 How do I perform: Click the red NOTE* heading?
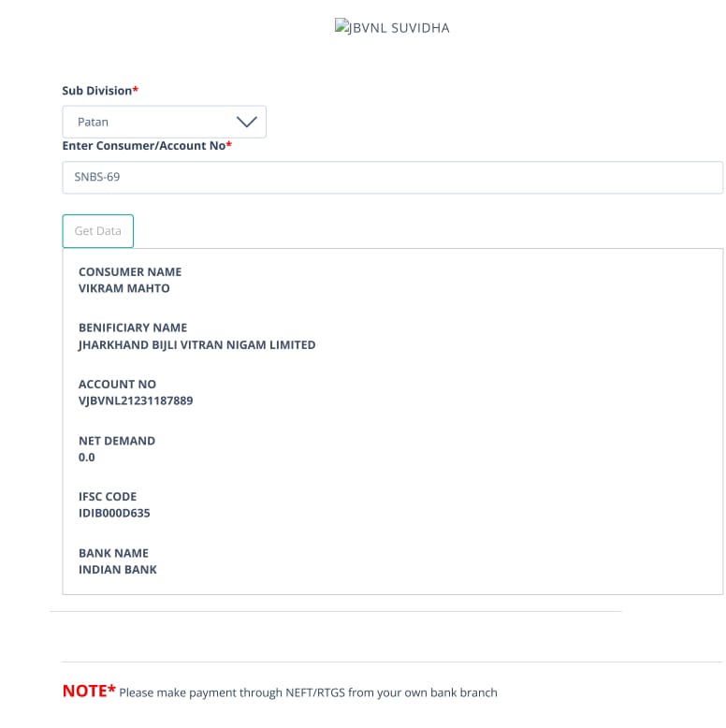pyautogui.click(x=89, y=691)
